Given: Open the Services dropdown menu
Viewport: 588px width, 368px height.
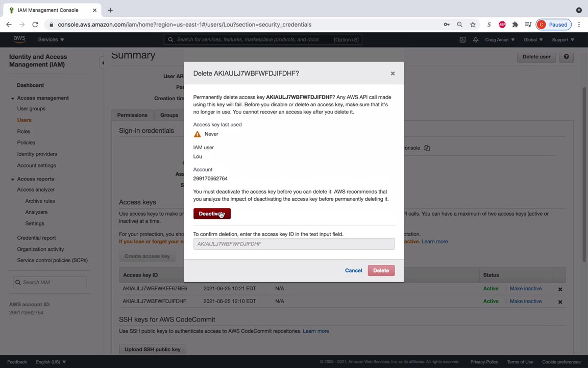Looking at the screenshot, I should coord(51,39).
